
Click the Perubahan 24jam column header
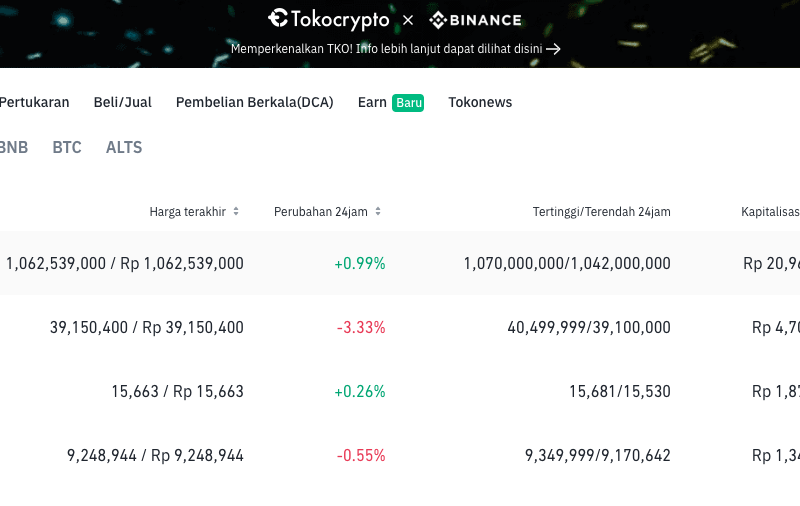(320, 212)
